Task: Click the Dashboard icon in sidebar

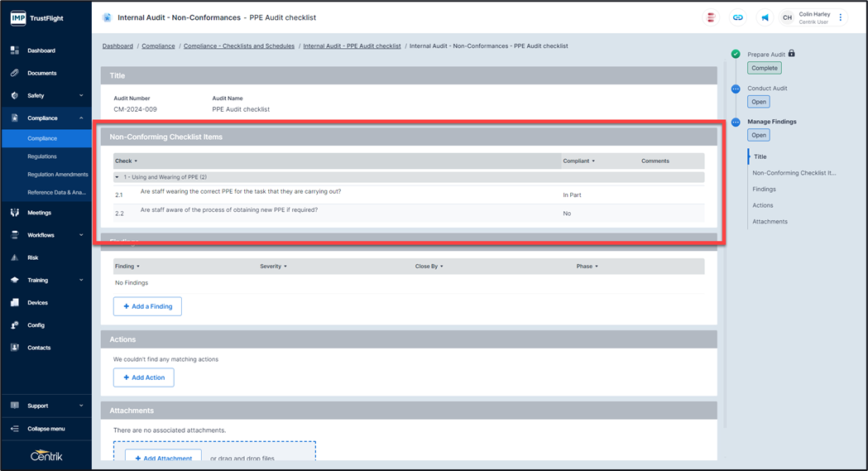Action: [15, 50]
